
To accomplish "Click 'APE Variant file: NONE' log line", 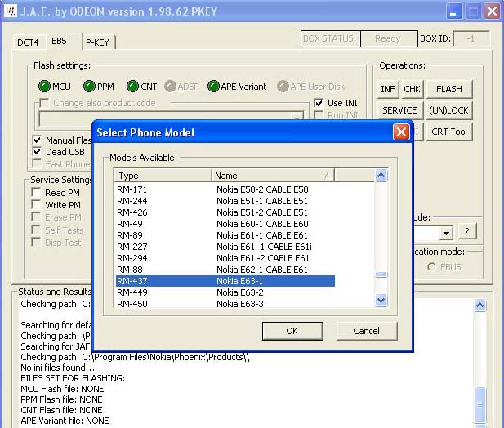I will pyautogui.click(x=65, y=421).
